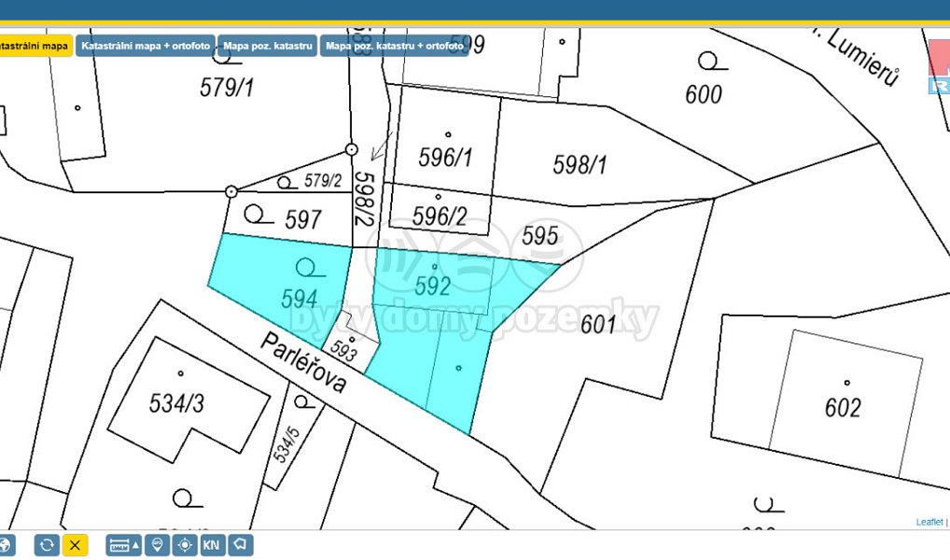Click the Lumierů street name

point(862,58)
